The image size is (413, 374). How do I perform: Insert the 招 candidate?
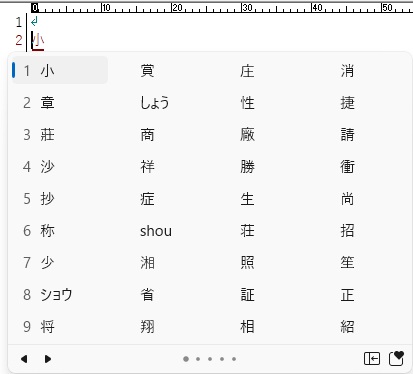347,231
